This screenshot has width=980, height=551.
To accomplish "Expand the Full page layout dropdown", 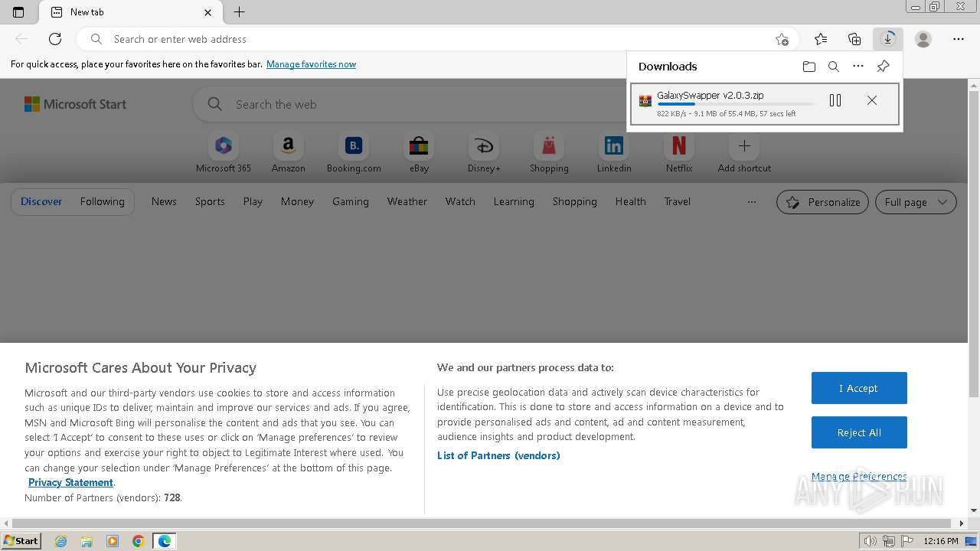I will 916,202.
